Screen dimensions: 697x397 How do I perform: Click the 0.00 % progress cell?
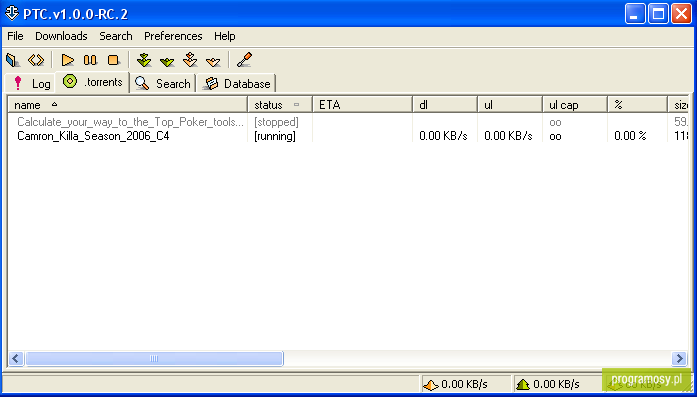pos(630,136)
